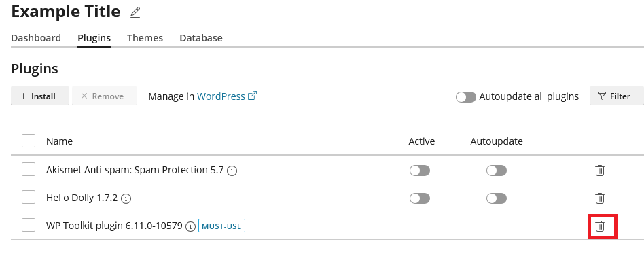The width and height of the screenshot is (644, 267).
Task: Enable Autoupdate all plugins switch
Action: (466, 97)
